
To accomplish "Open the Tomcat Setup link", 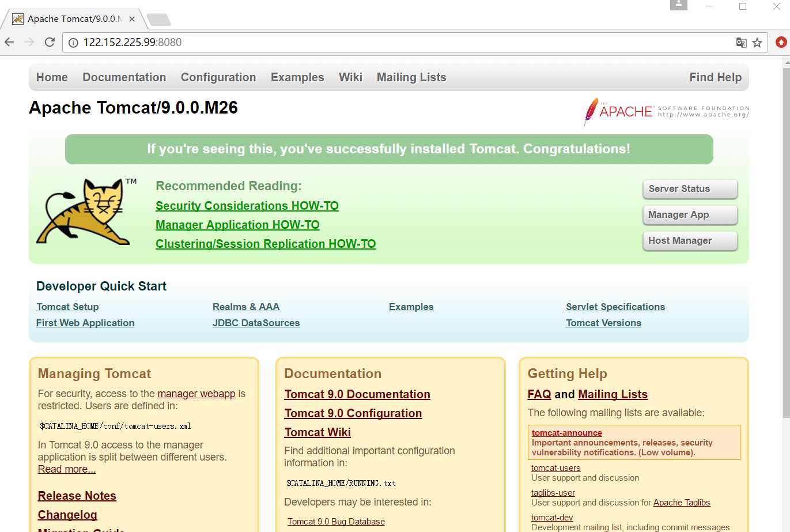I will point(67,307).
